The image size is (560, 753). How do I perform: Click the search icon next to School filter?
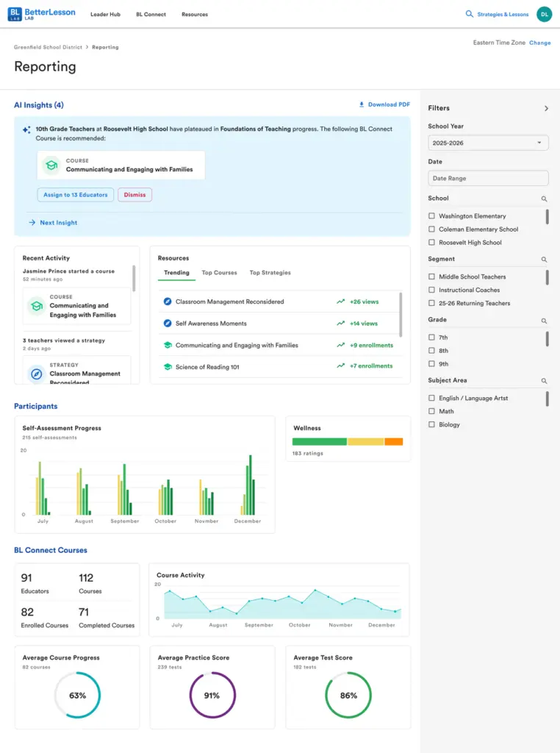(544, 199)
